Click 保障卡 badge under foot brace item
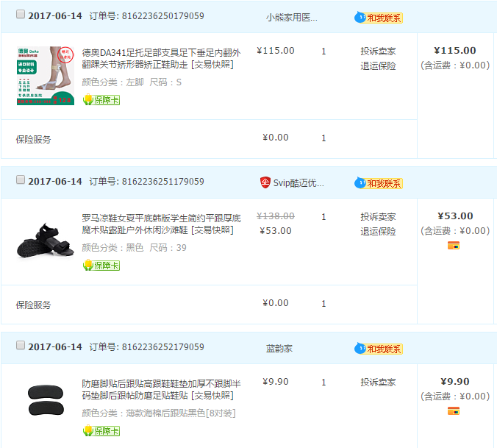This screenshot has width=497, height=448. (101, 100)
